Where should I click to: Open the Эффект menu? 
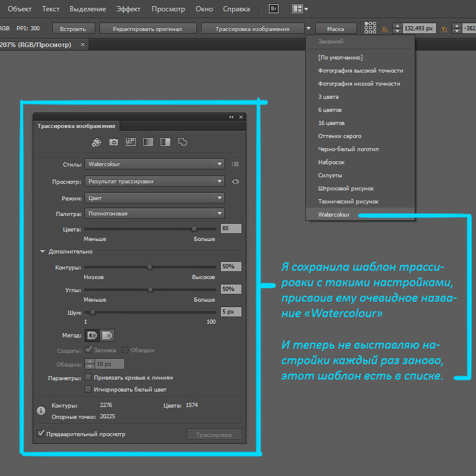129,10
